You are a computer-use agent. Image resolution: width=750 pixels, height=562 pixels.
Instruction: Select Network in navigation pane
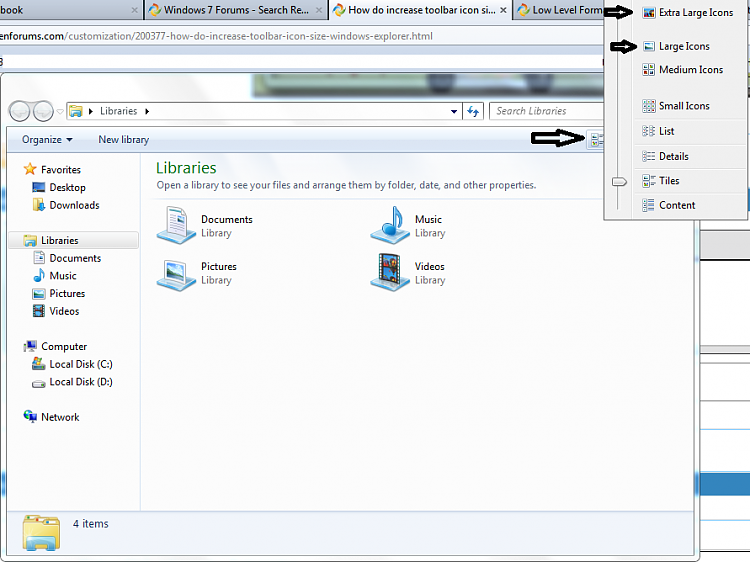60,417
